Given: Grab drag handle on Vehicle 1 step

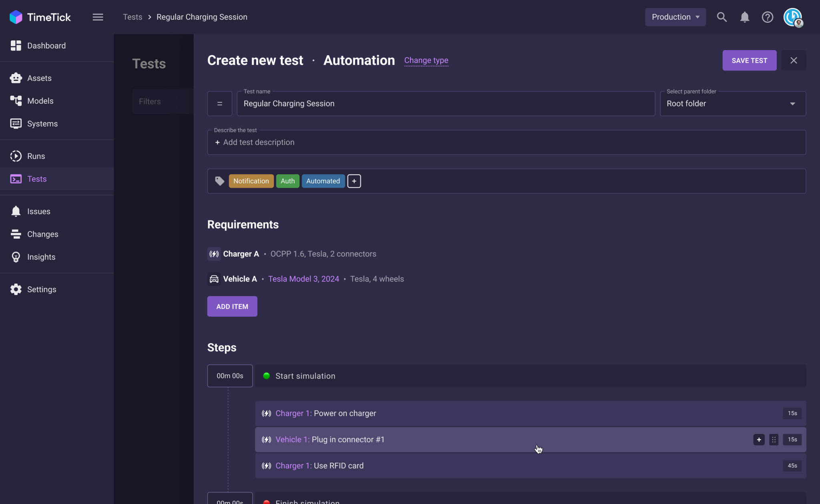Looking at the screenshot, I should coord(774,440).
